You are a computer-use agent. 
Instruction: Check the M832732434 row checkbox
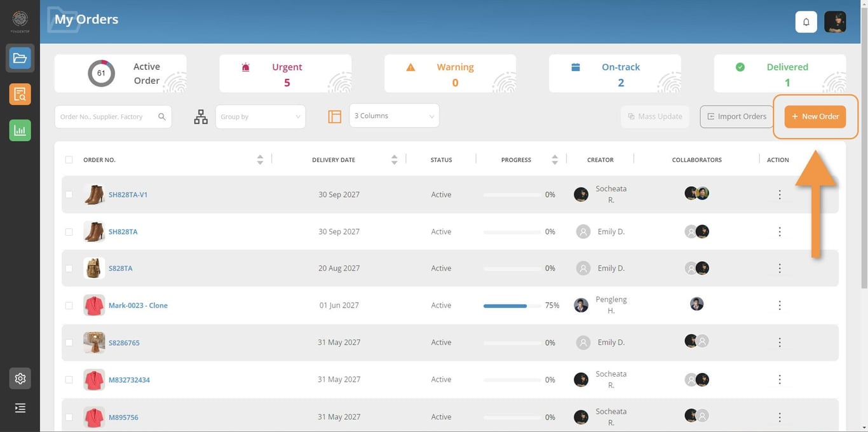(x=69, y=380)
